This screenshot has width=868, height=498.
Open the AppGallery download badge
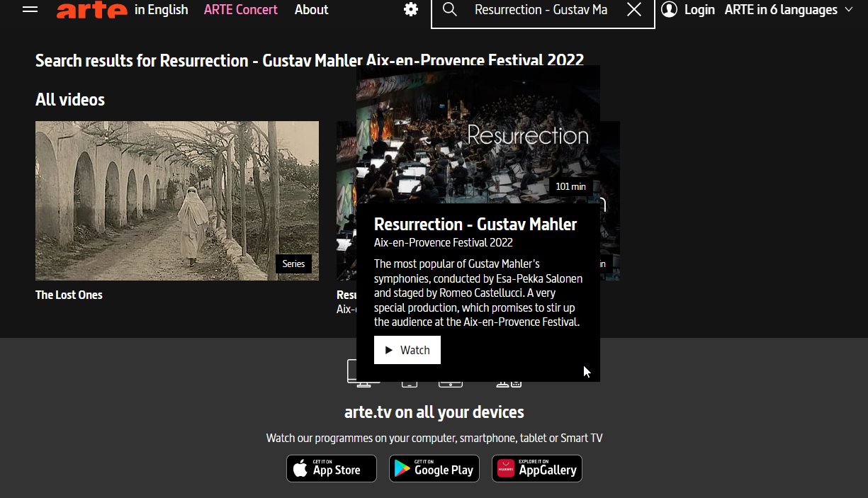tap(536, 468)
